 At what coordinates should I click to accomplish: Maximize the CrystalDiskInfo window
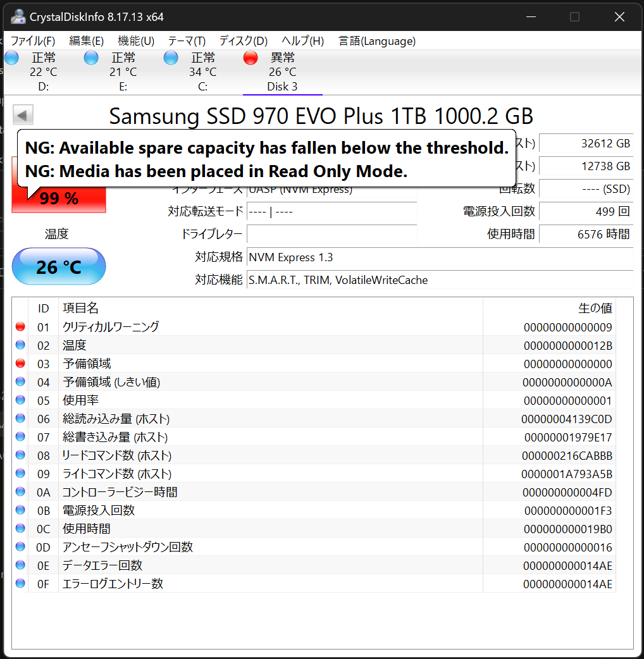[574, 17]
